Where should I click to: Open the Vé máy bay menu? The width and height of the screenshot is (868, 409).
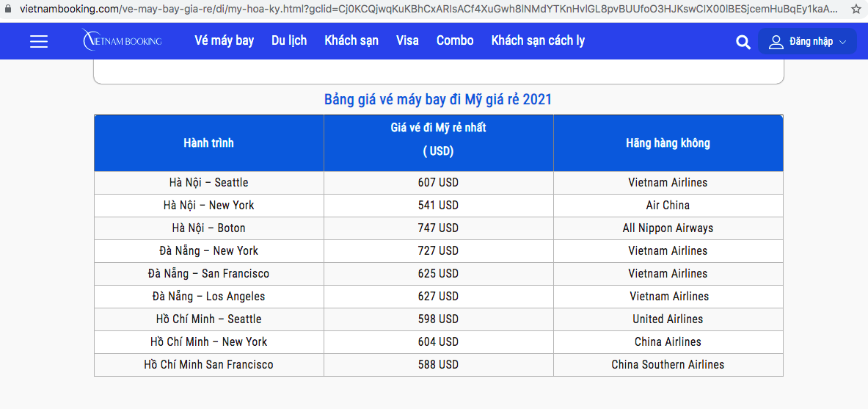click(x=224, y=40)
